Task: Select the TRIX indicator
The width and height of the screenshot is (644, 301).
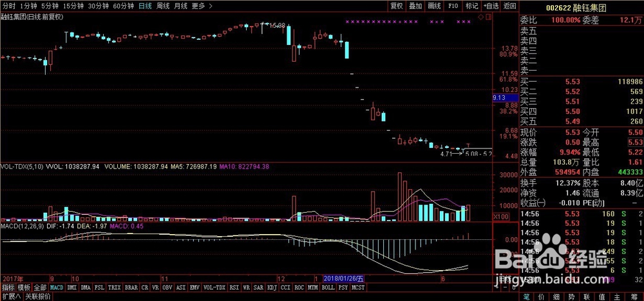Action: (x=114, y=287)
